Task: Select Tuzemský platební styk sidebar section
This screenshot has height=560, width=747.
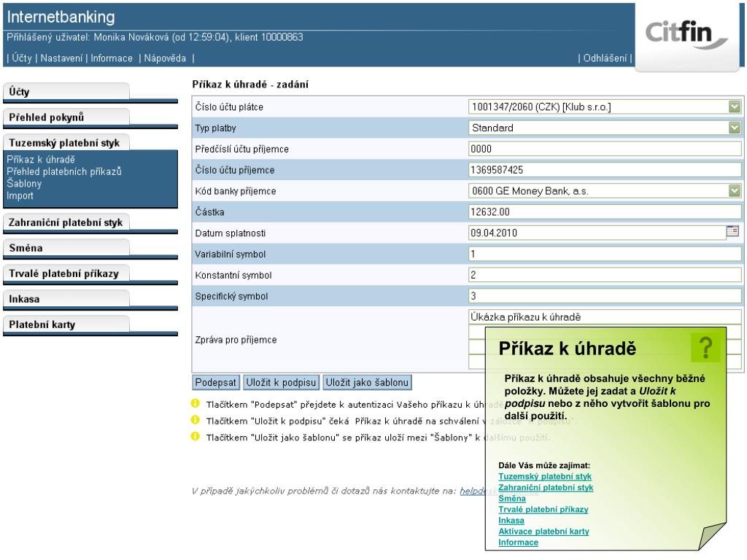Action: [x=66, y=143]
